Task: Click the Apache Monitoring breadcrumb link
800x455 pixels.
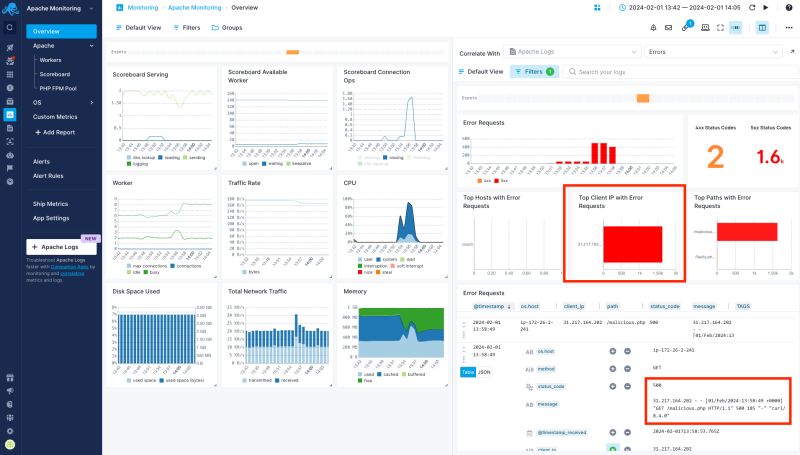Action: tap(195, 8)
